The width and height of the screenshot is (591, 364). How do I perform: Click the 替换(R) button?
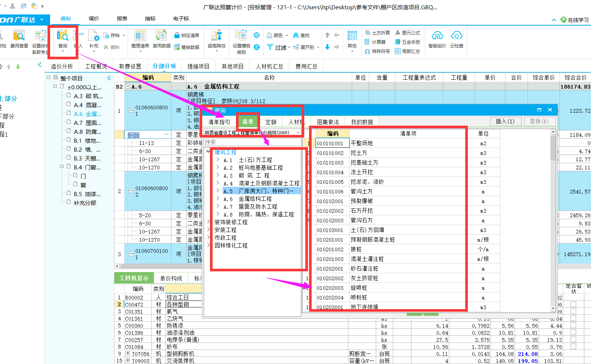click(x=539, y=121)
